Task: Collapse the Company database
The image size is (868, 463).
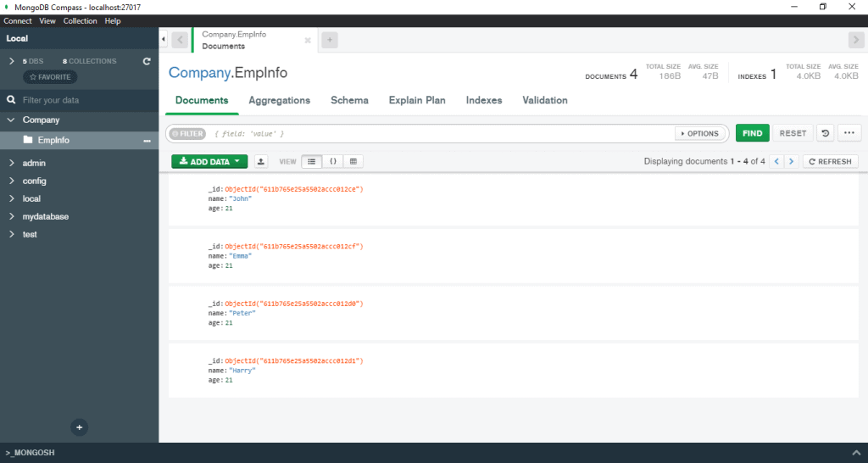Action: (x=11, y=120)
